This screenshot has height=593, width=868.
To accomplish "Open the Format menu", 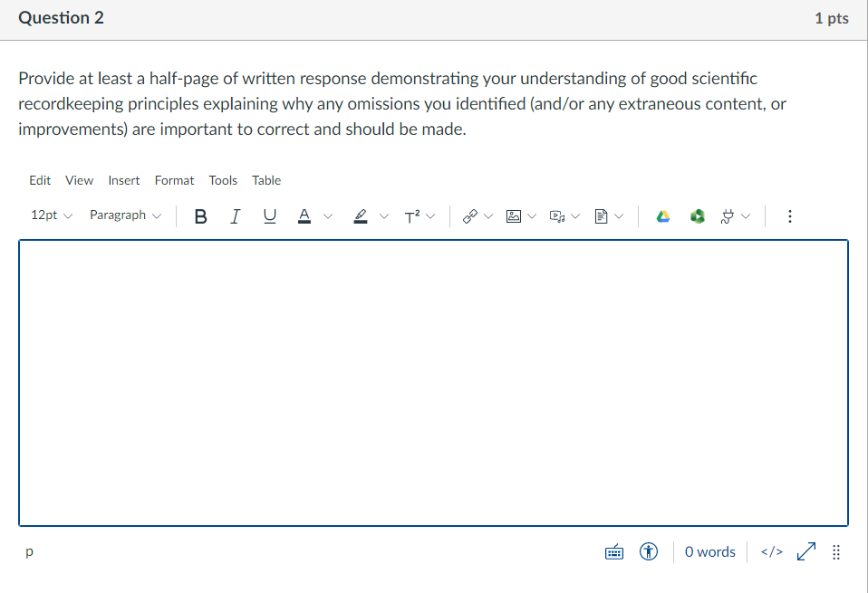I will [x=174, y=180].
